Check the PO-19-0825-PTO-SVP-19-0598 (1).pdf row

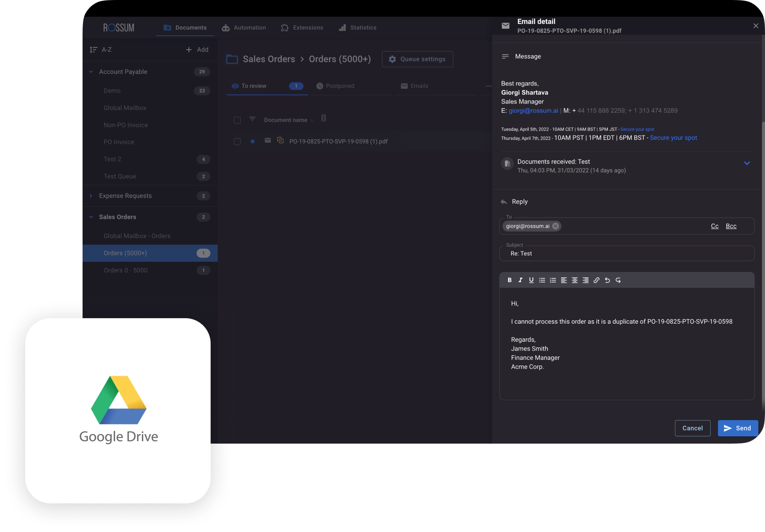pyautogui.click(x=237, y=142)
